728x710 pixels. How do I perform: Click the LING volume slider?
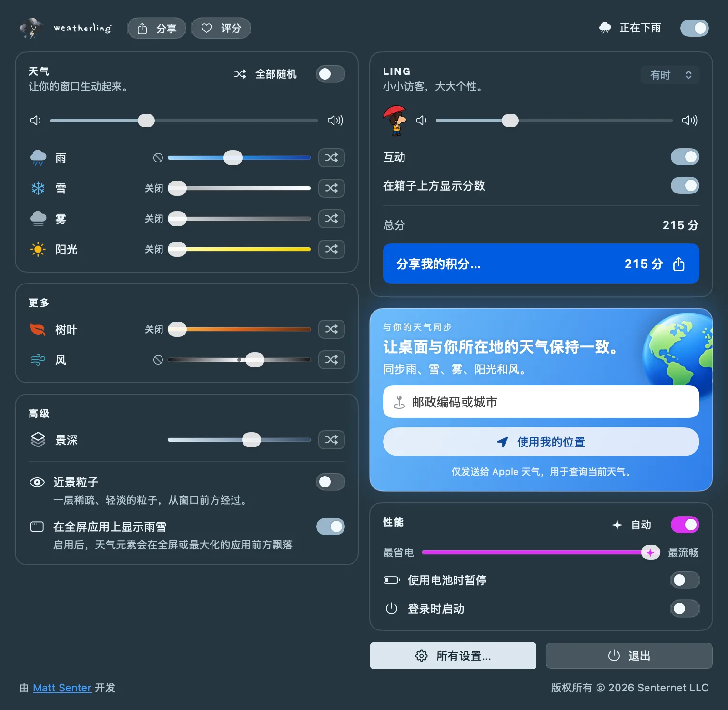pos(555,121)
